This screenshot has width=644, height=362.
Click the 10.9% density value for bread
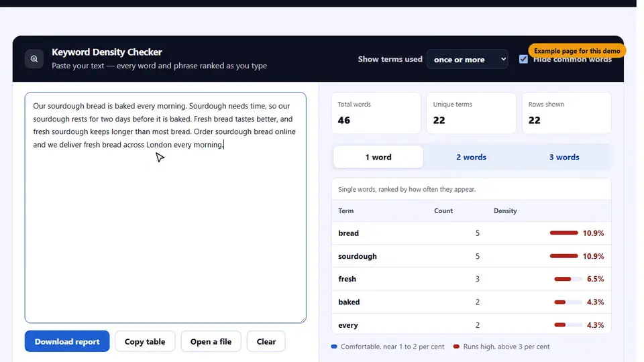click(593, 233)
